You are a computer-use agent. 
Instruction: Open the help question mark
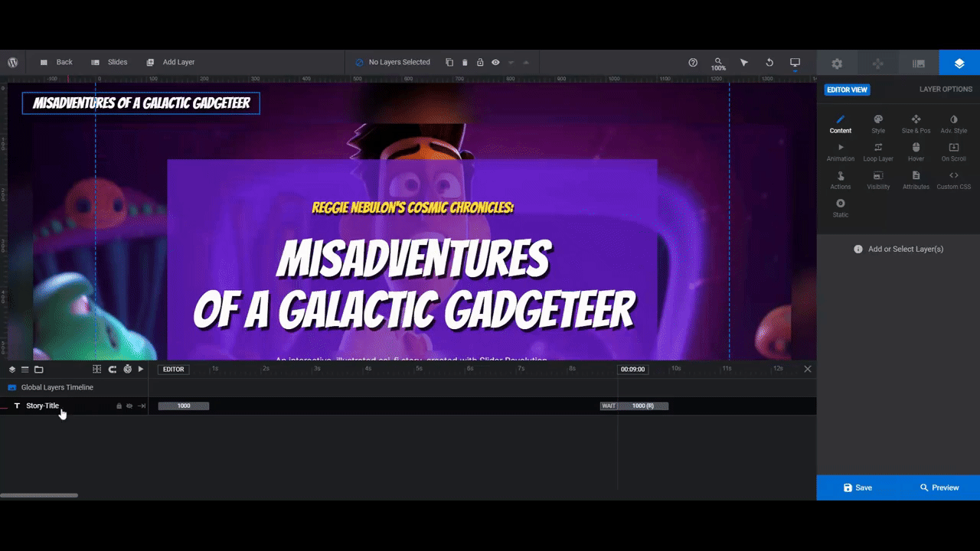coord(693,63)
